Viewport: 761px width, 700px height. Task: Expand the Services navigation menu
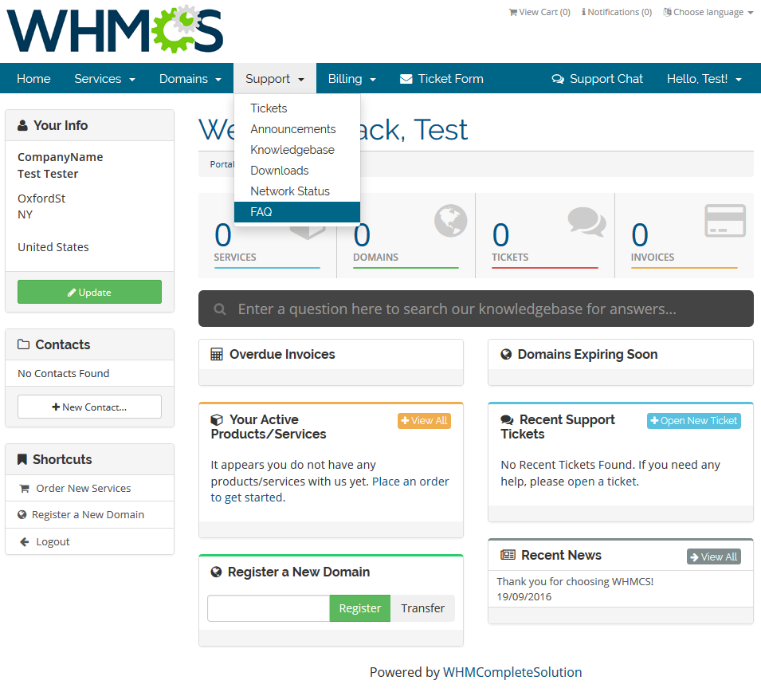click(x=104, y=79)
